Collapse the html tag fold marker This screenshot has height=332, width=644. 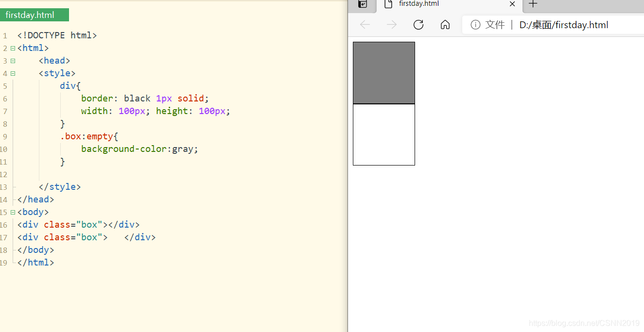pyautogui.click(x=13, y=48)
